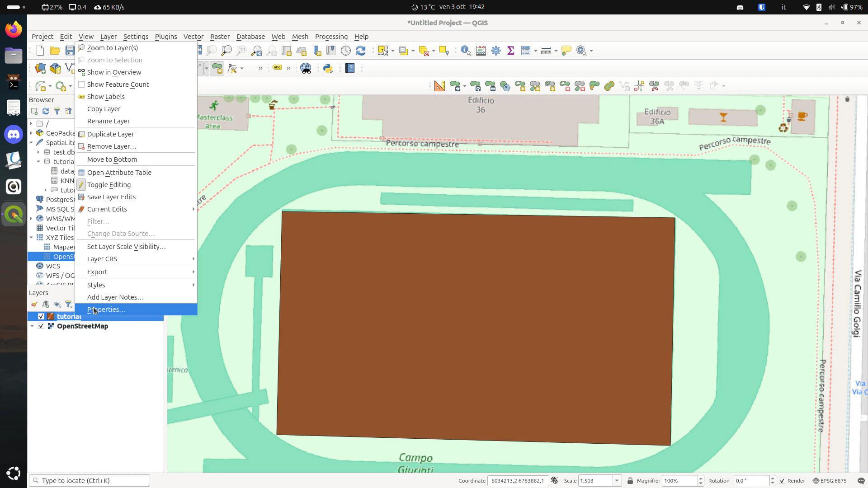Click the Identify Features tool
Image resolution: width=868 pixels, height=488 pixels.
pyautogui.click(x=466, y=51)
